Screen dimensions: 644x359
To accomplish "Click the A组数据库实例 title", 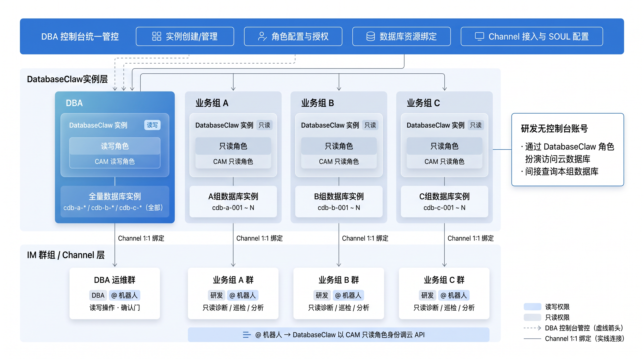I will click(233, 197).
